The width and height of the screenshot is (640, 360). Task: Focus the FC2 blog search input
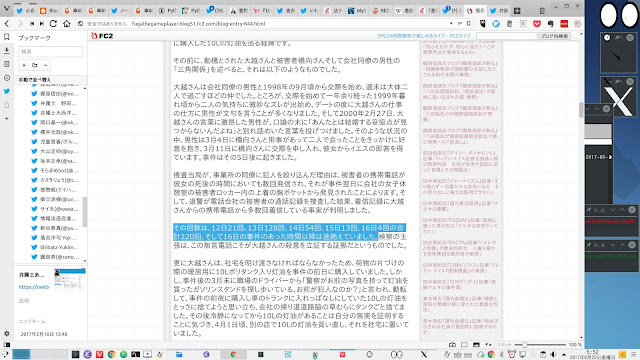click(506, 36)
